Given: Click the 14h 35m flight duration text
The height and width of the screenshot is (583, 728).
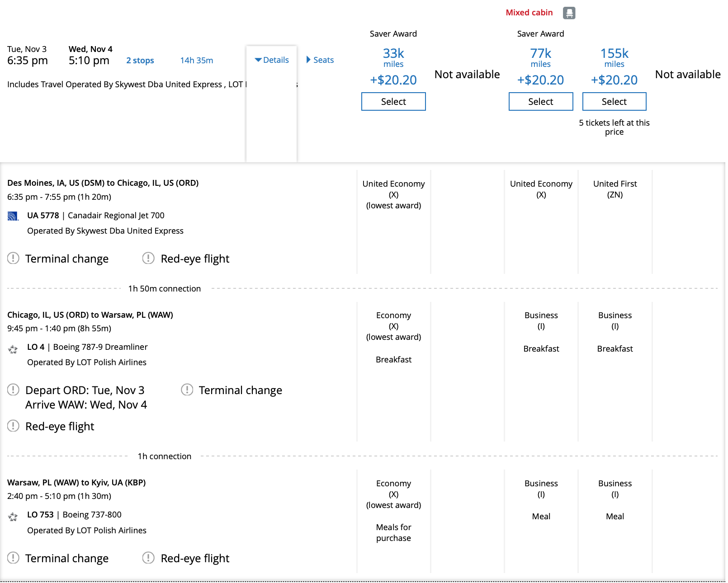Looking at the screenshot, I should pos(196,60).
